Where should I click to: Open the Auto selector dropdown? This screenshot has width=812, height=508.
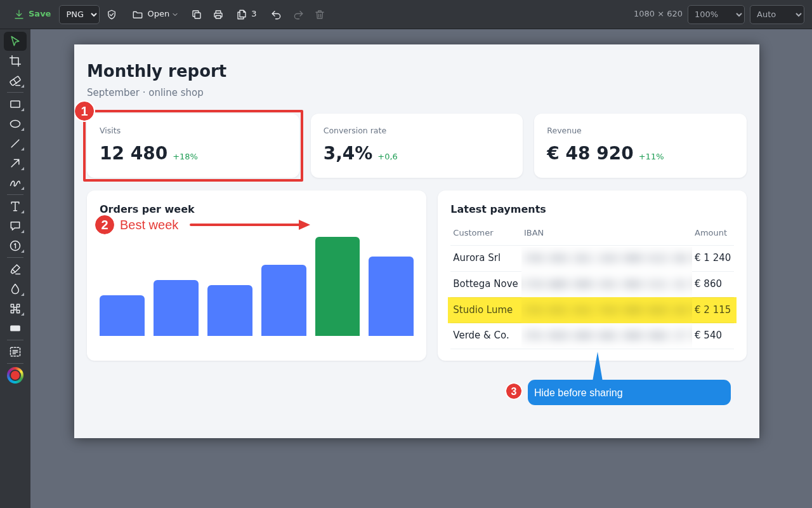(x=777, y=15)
